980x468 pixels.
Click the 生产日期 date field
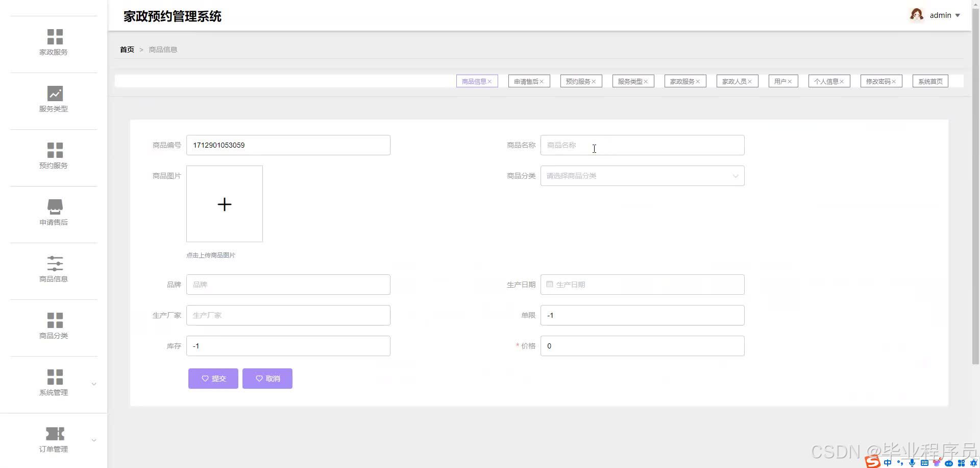tap(642, 285)
